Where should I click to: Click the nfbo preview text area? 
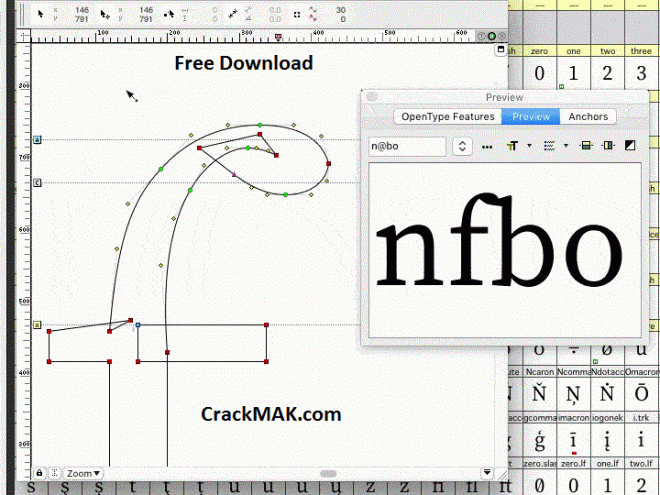505,250
